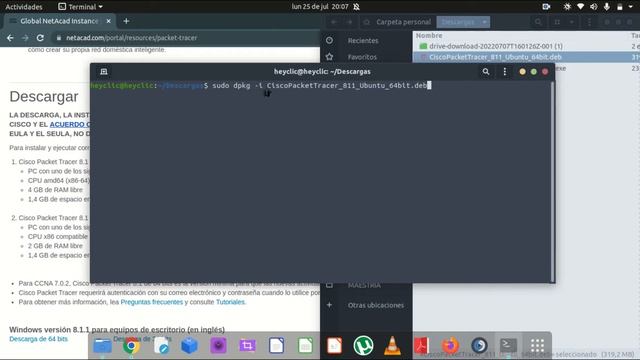Open the purple camera app in dock
Screen dimensions: 640x360
[218, 346]
